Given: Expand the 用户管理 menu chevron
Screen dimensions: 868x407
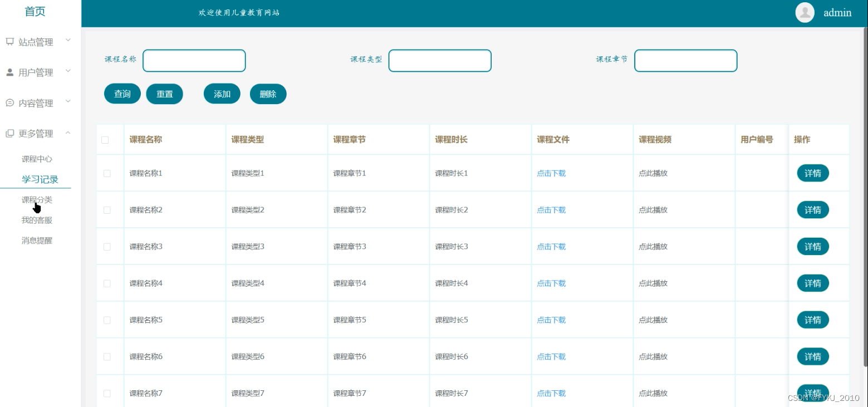Looking at the screenshot, I should 68,71.
